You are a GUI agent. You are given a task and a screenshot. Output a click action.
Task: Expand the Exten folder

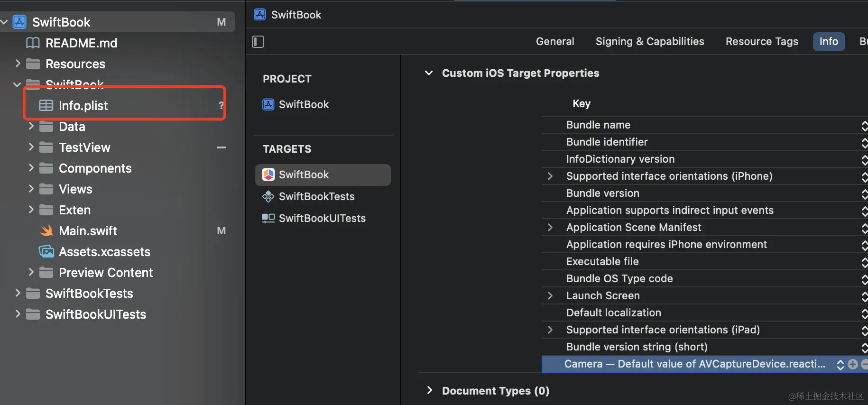pos(31,209)
